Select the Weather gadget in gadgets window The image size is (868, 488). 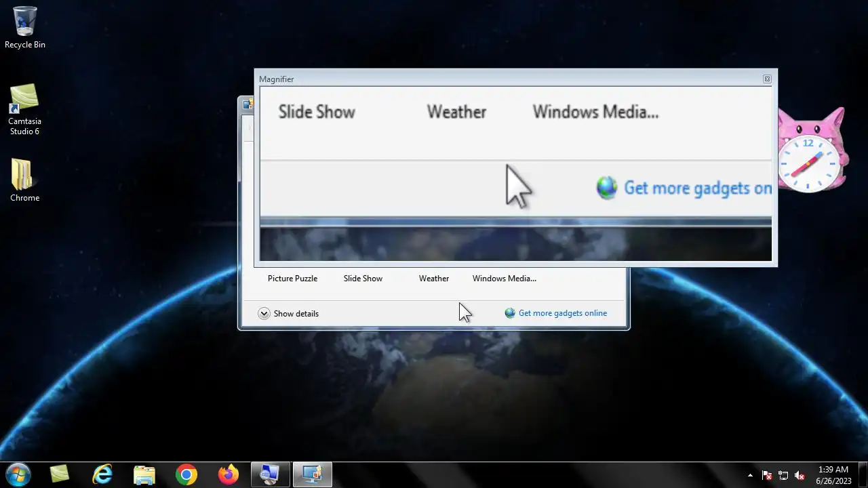pyautogui.click(x=434, y=279)
